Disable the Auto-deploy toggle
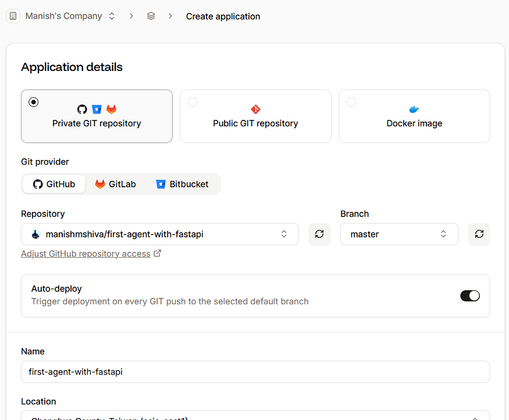This screenshot has width=509, height=420. [x=469, y=296]
